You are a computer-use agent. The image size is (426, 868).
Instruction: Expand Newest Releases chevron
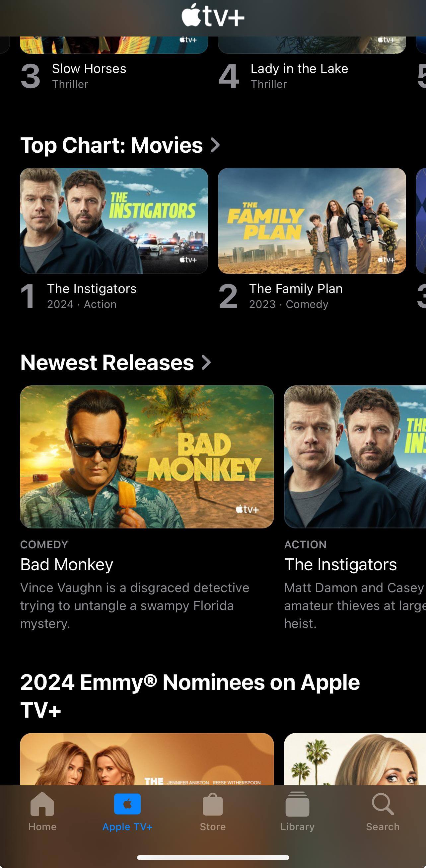206,362
